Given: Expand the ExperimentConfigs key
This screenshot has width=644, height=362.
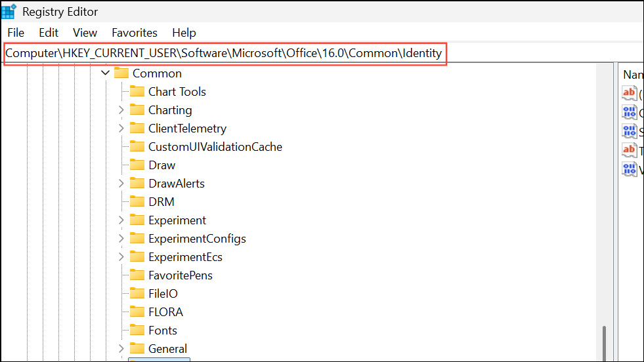Looking at the screenshot, I should coord(121,239).
